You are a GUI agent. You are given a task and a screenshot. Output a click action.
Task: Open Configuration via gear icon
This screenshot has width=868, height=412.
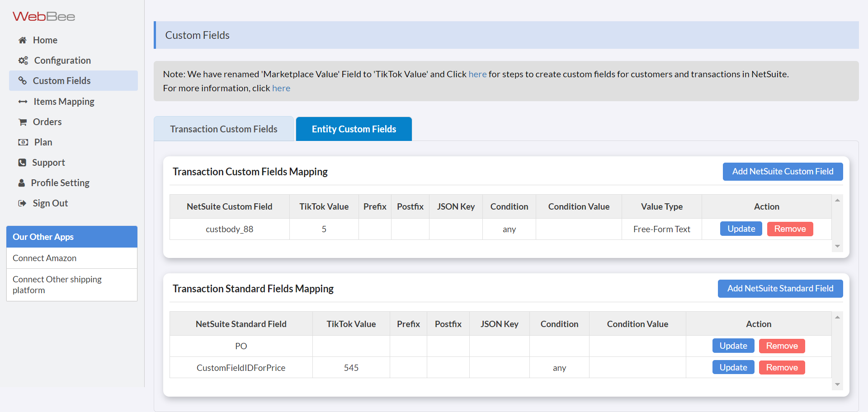tap(23, 60)
